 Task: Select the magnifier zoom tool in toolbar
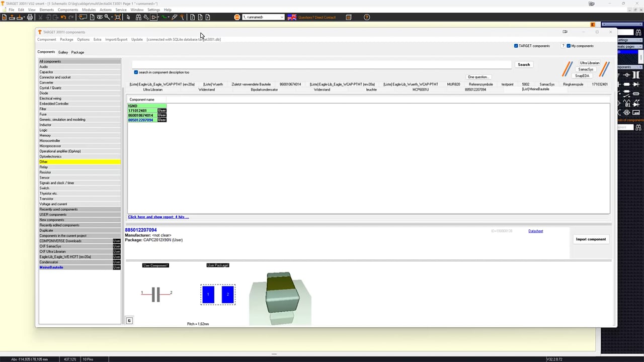(x=107, y=17)
